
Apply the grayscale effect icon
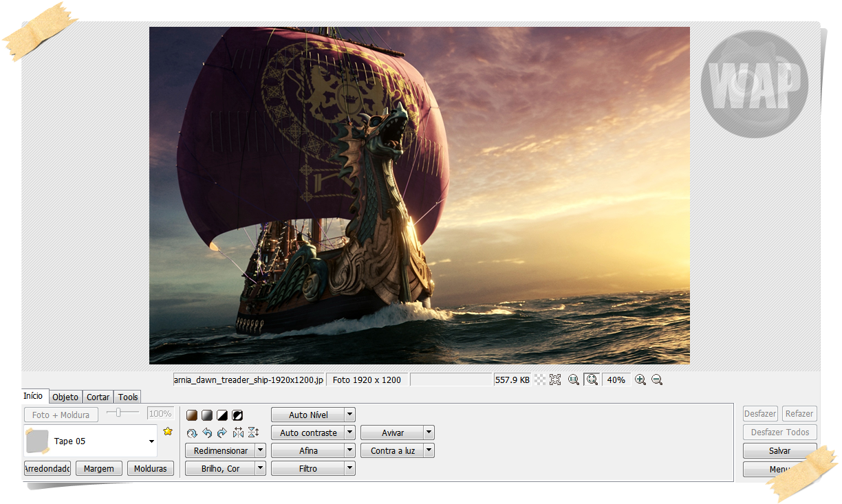207,415
